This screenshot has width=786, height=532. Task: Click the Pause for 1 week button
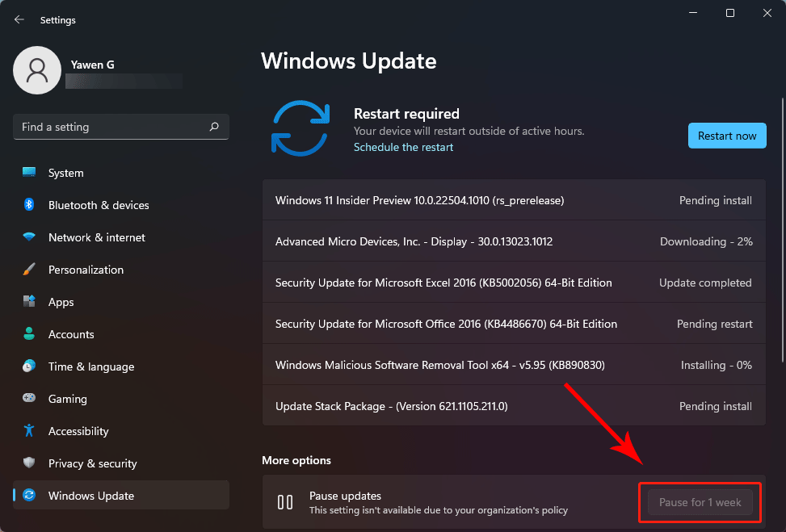coord(700,502)
